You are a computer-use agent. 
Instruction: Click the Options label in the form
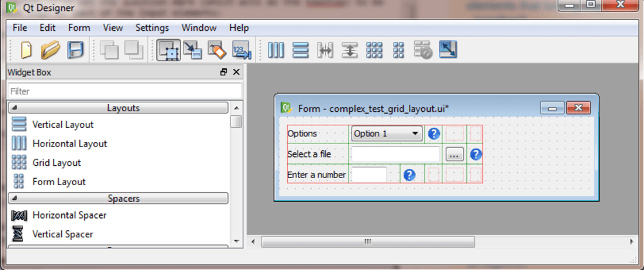pyautogui.click(x=302, y=134)
